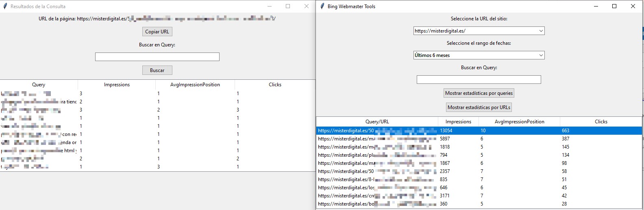Click AvgImpressionPosition header in Bing table
Image resolution: width=644 pixels, height=210 pixels.
519,122
